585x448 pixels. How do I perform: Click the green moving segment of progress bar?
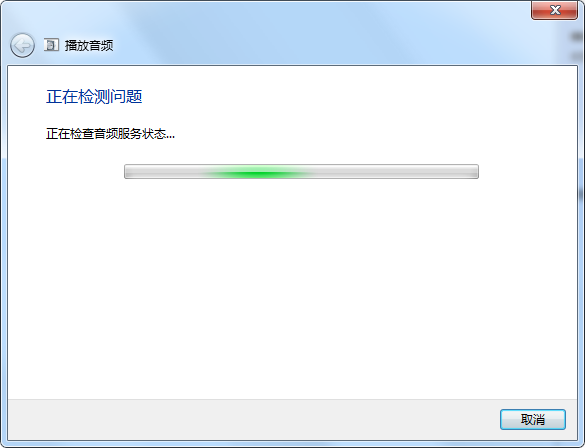point(257,173)
